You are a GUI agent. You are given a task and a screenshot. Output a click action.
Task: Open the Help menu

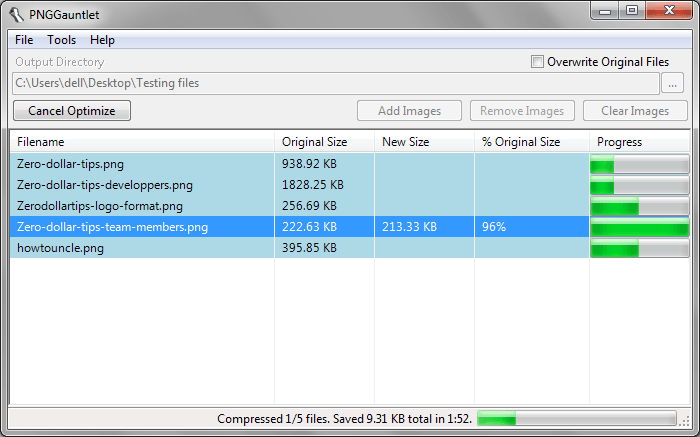(x=102, y=40)
